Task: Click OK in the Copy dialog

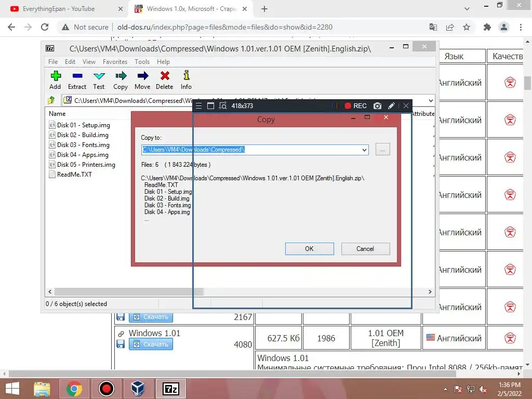Action: (310, 249)
